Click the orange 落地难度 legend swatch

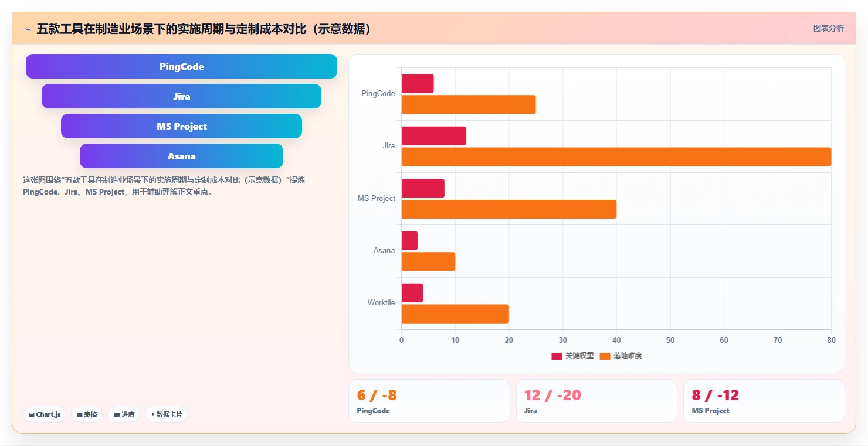[x=605, y=356]
